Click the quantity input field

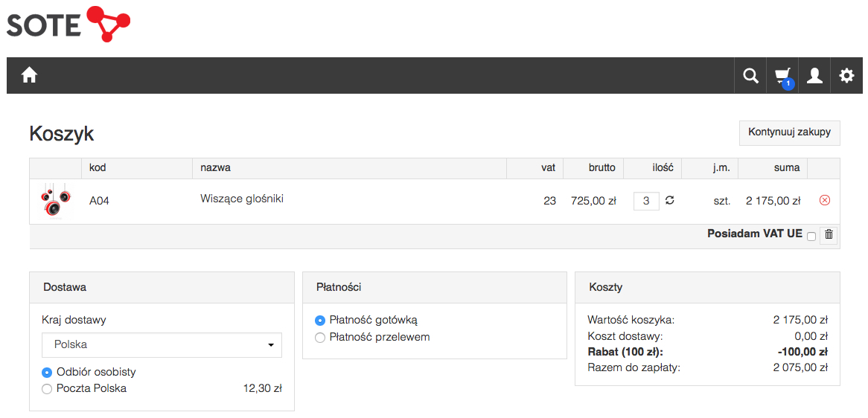[646, 202]
